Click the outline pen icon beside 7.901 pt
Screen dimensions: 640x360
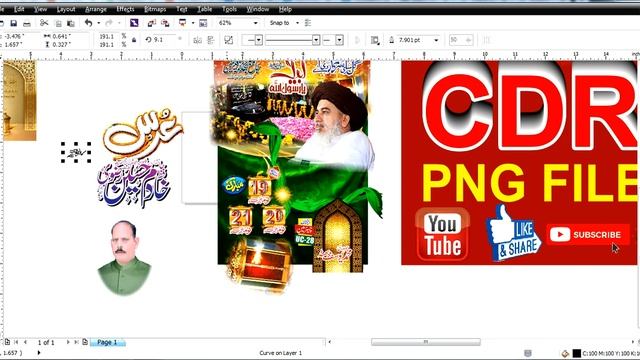(x=391, y=40)
